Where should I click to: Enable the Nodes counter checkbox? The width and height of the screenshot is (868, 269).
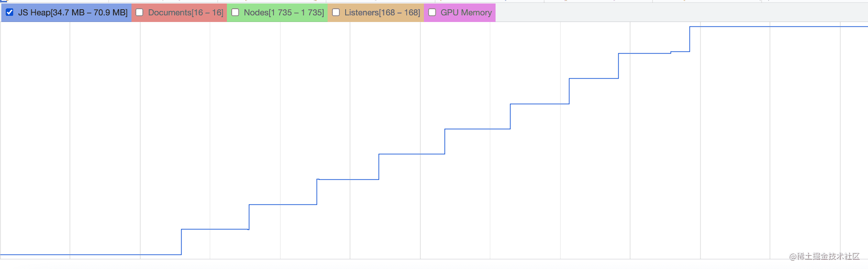(x=235, y=12)
